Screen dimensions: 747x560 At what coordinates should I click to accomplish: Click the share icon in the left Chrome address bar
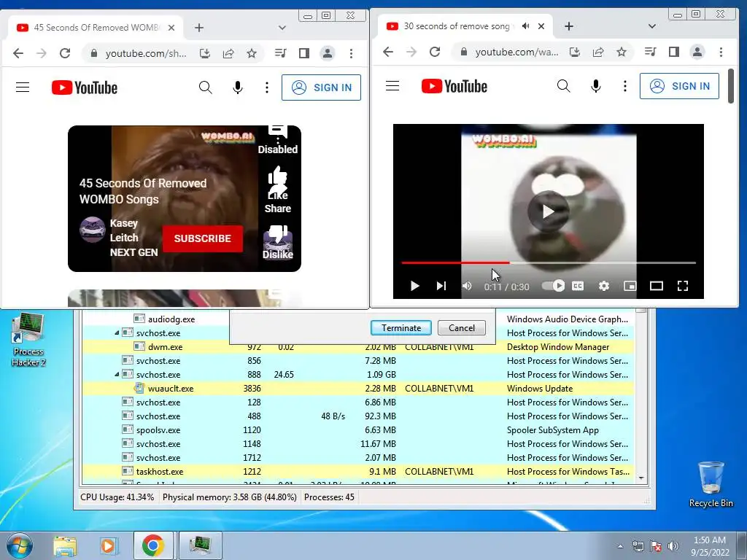[x=228, y=53]
